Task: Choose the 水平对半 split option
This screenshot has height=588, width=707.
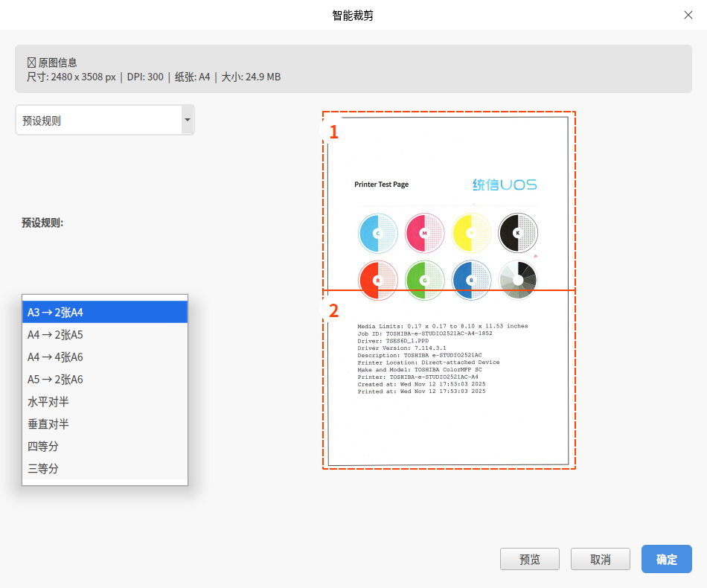Action: point(105,402)
